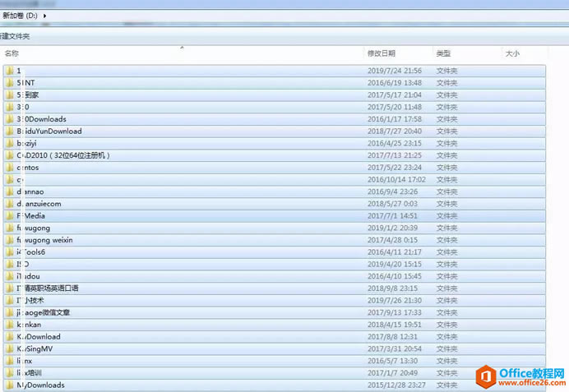
Task: Click the date 2015/12/28 23:27
Action: [396, 385]
